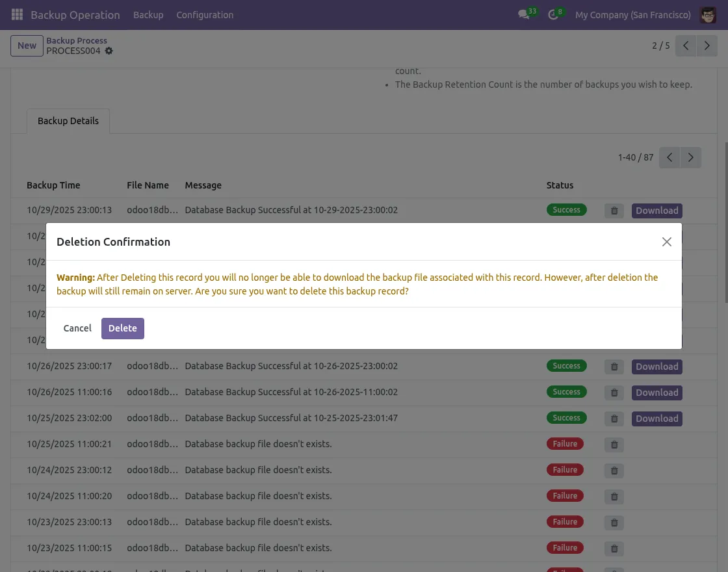Delete the 10/26/2025 23:00:17 backup via trash icon
Image resolution: width=728 pixels, height=572 pixels.
614,367
